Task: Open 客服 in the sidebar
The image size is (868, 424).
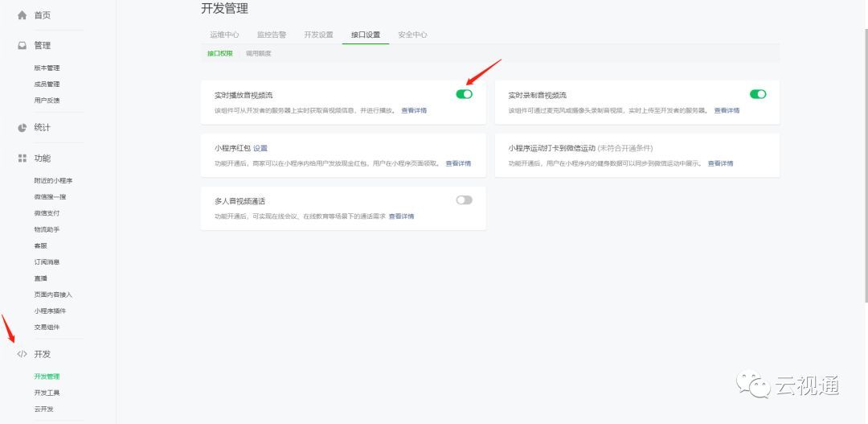Action: pyautogui.click(x=41, y=246)
